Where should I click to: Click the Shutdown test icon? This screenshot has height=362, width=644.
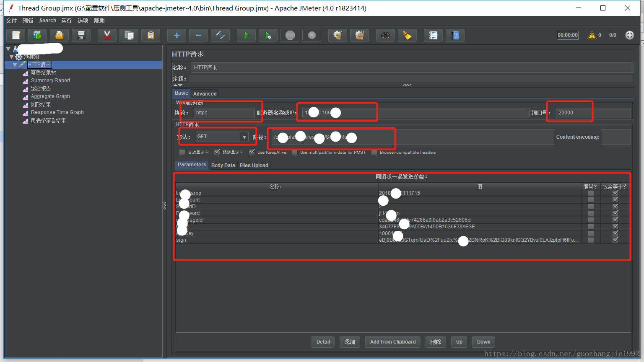coord(312,35)
